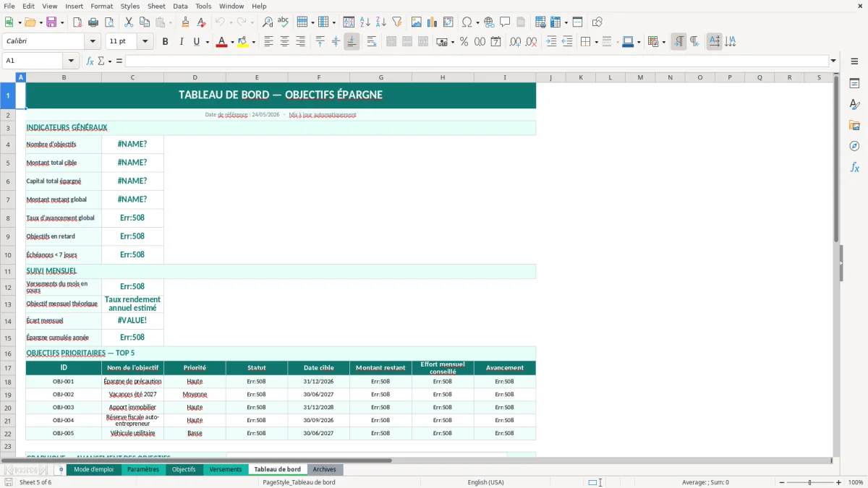
Task: Select column D header
Action: 195,77
